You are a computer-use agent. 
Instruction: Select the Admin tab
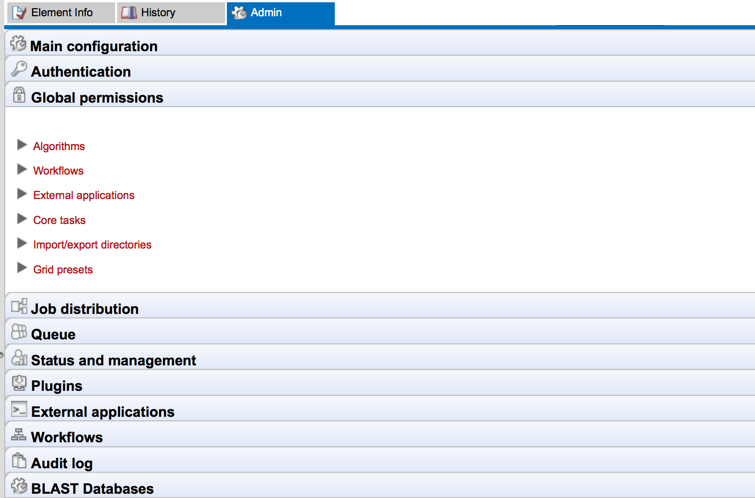[280, 13]
